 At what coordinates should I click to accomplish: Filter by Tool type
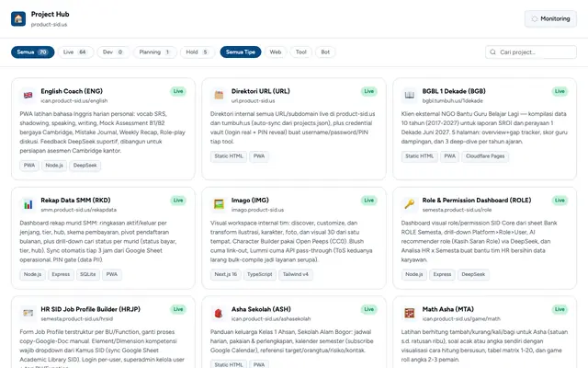click(300, 52)
